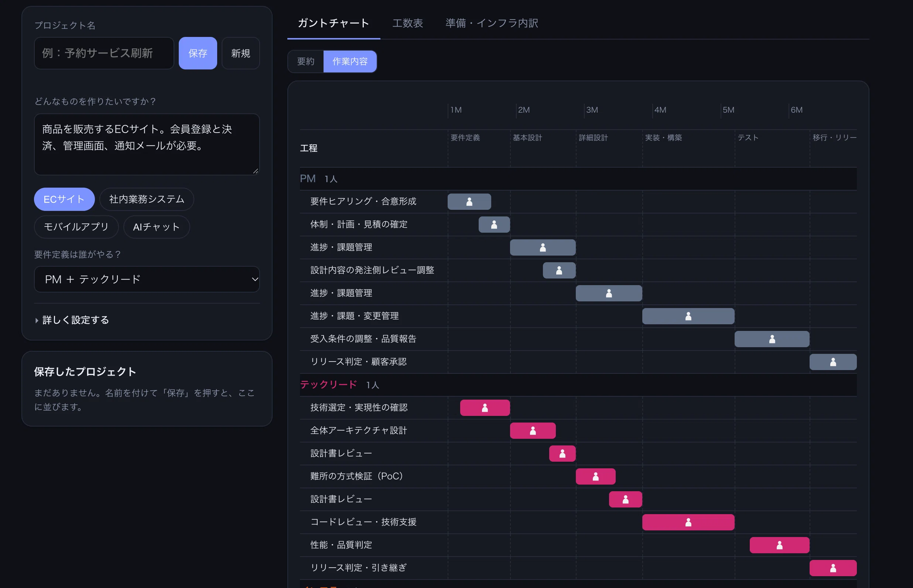Click person icon on 体制・計画・見積の確定 bar

point(494,225)
